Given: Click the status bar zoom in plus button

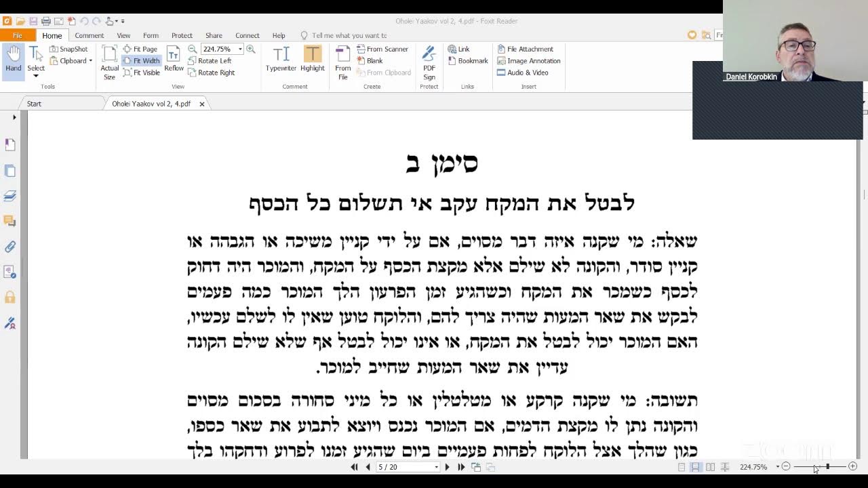Looking at the screenshot, I should point(852,466).
